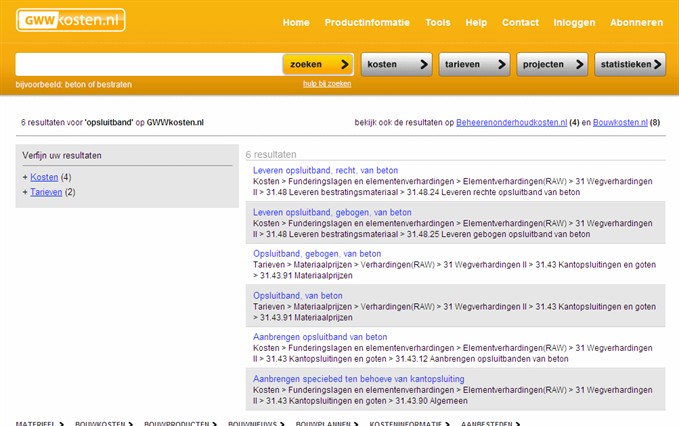Filter results by Kosten link
Viewport: 679px width, 426px height.
[x=44, y=177]
